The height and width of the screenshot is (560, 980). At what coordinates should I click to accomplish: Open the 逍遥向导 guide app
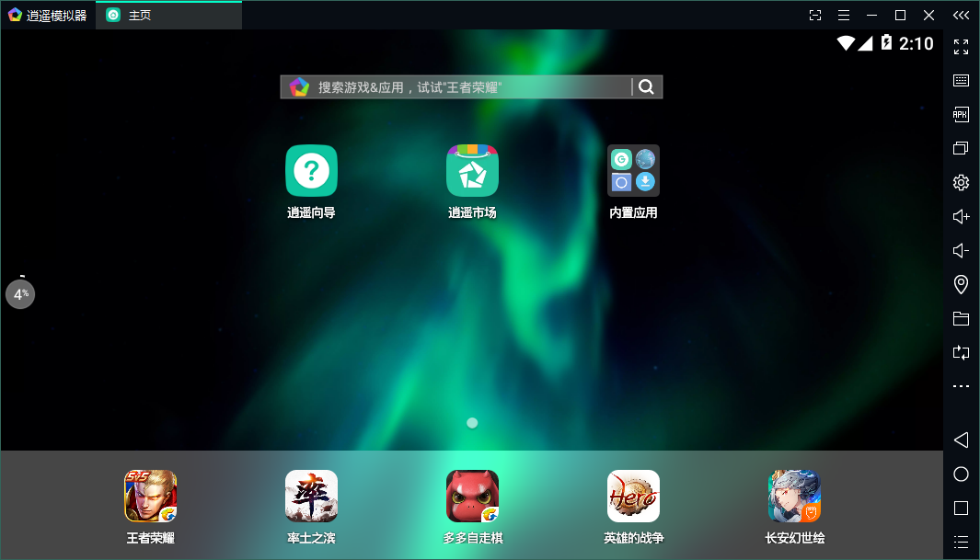pos(311,171)
